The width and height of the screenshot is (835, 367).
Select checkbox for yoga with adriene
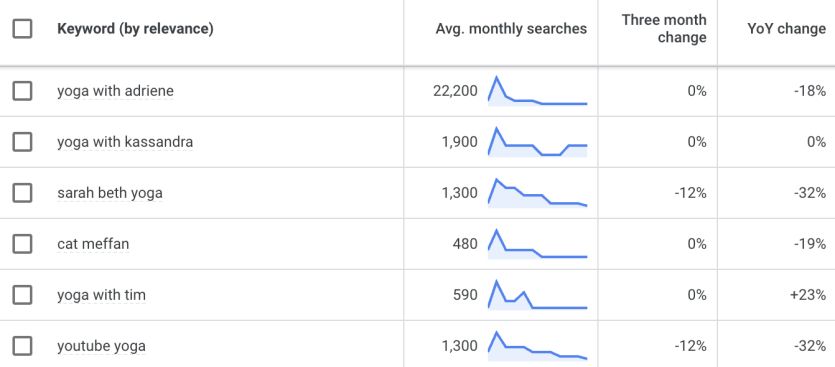22,91
